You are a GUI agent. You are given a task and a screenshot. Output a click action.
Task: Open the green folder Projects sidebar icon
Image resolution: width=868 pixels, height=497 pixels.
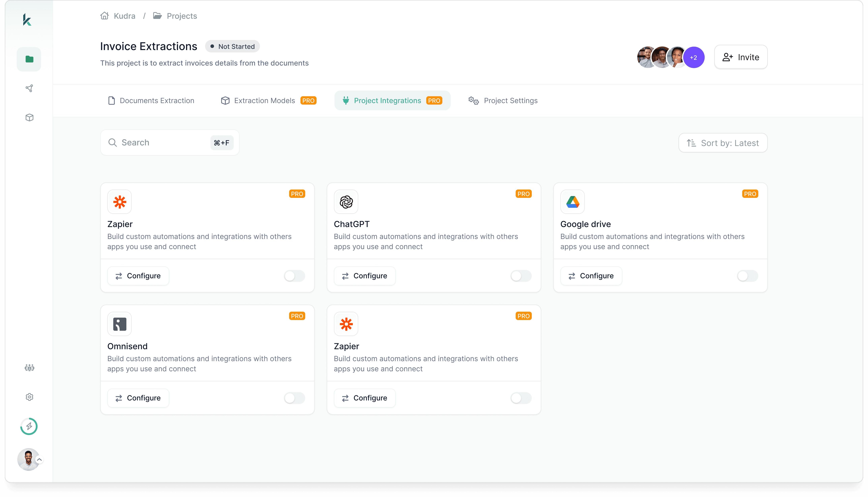(29, 59)
